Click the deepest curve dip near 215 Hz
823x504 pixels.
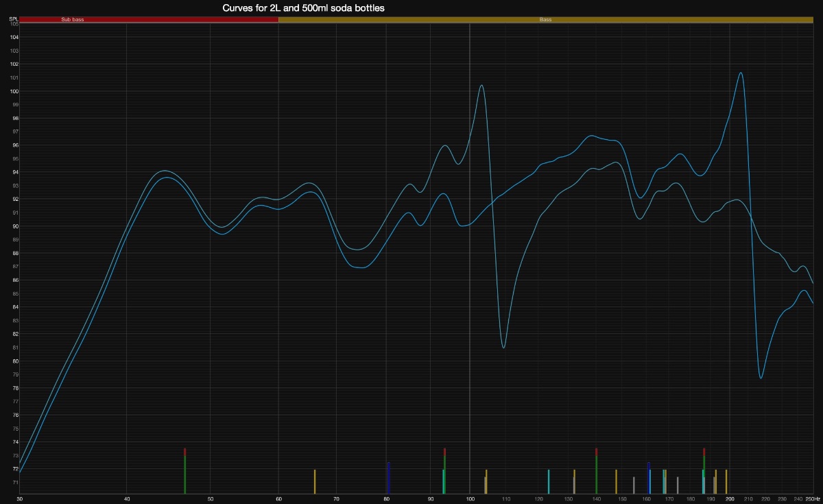coord(761,377)
